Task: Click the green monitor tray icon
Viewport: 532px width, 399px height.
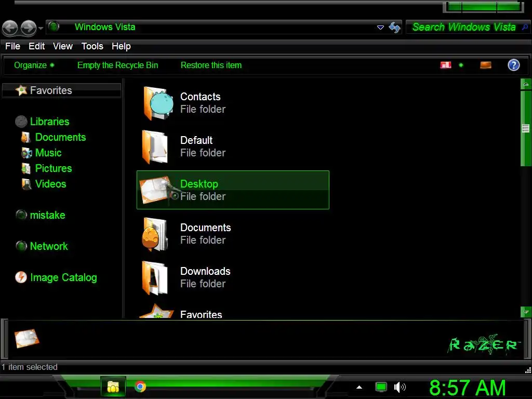Action: click(381, 387)
